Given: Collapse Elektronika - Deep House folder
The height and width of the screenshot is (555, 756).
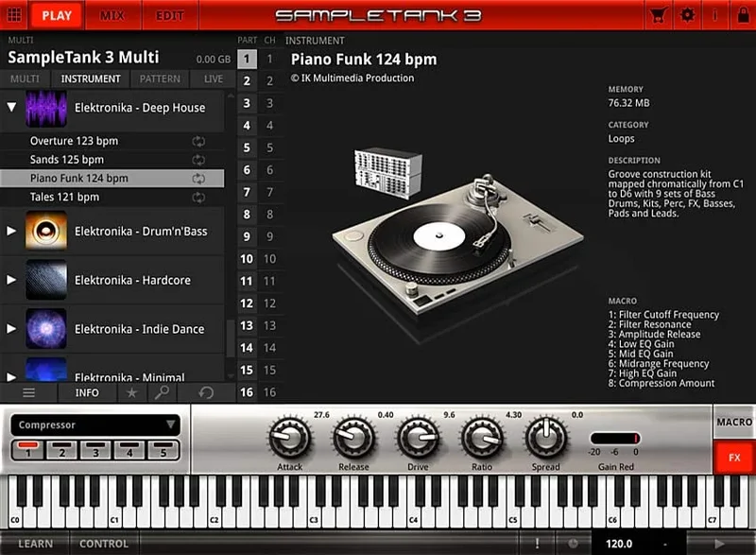Looking at the screenshot, I should pos(11,107).
